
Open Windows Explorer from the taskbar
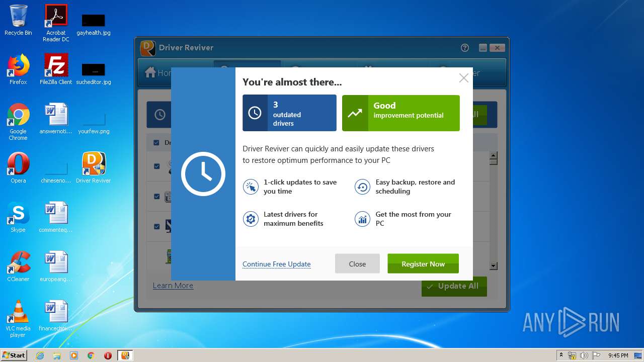coord(57,355)
